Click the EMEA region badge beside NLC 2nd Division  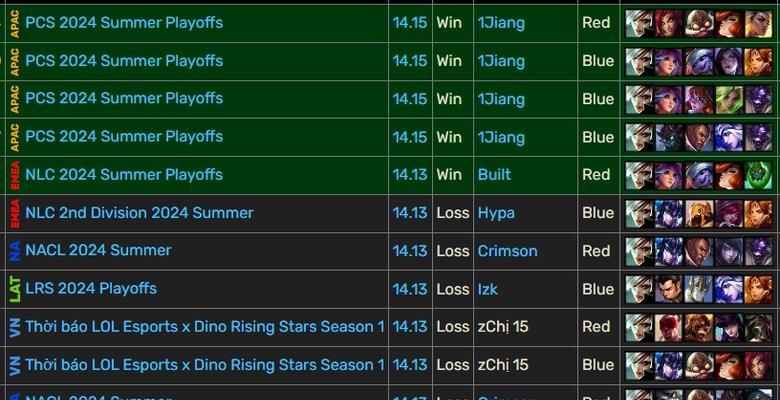point(14,213)
